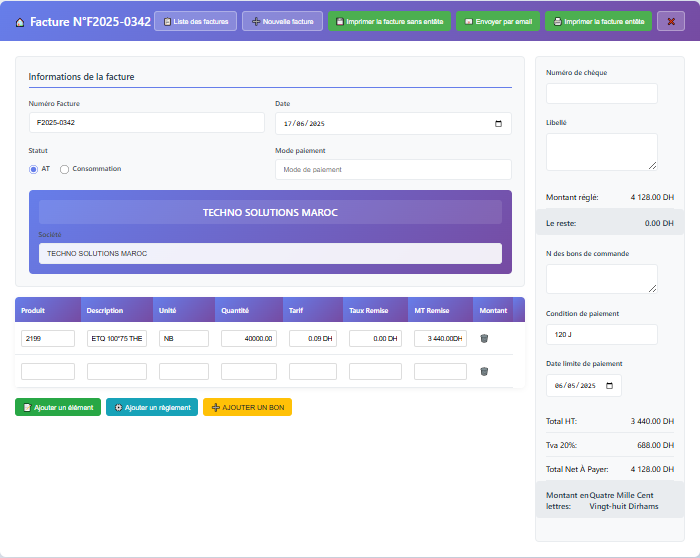Click Total HT value 3 440.00 DH
The height and width of the screenshot is (558, 700).
(x=652, y=421)
